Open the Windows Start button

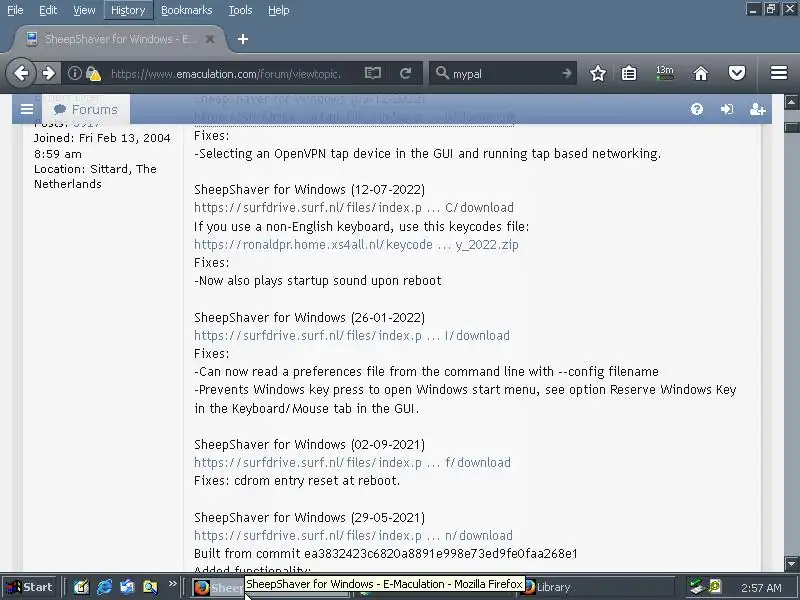coord(30,587)
